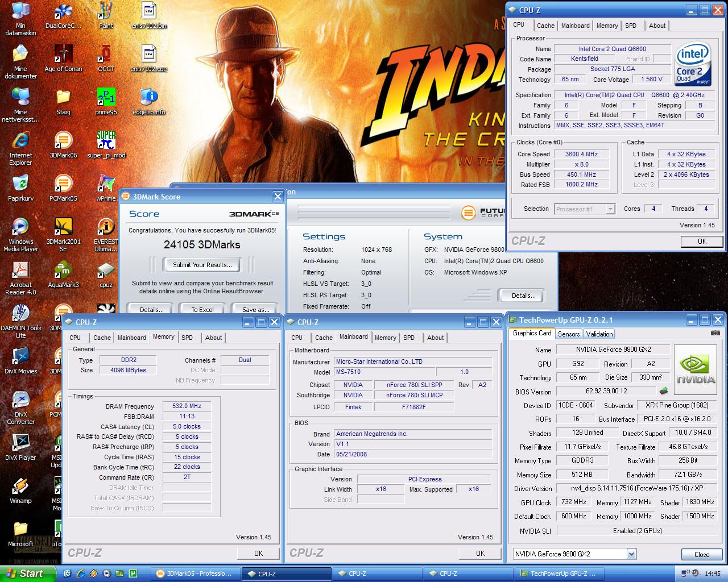Launch 3DMark2001 SE desktop shortcut
Image resolution: width=728 pixels, height=582 pixels.
point(63,234)
